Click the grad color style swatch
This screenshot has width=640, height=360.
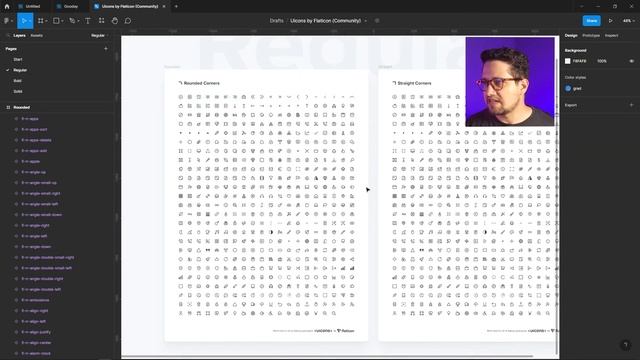(x=568, y=88)
